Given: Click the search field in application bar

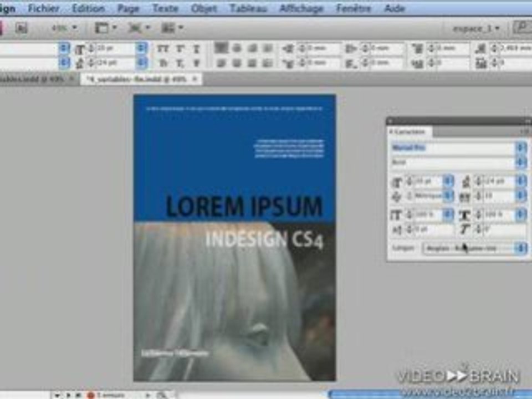Looking at the screenshot, I should (523, 28).
